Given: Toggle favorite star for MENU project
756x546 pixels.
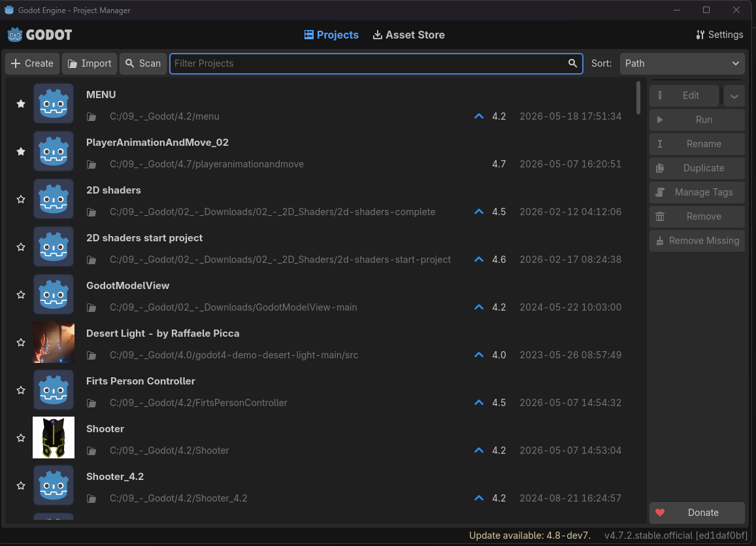Looking at the screenshot, I should tap(21, 104).
